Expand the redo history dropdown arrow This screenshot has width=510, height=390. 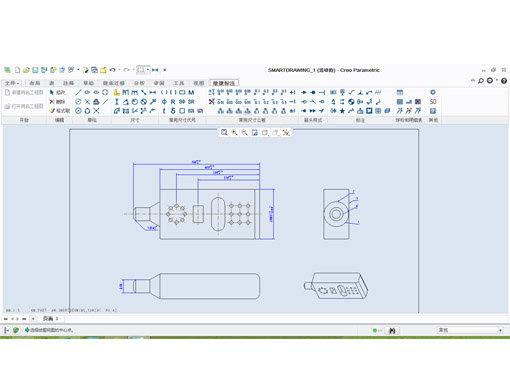(133, 70)
